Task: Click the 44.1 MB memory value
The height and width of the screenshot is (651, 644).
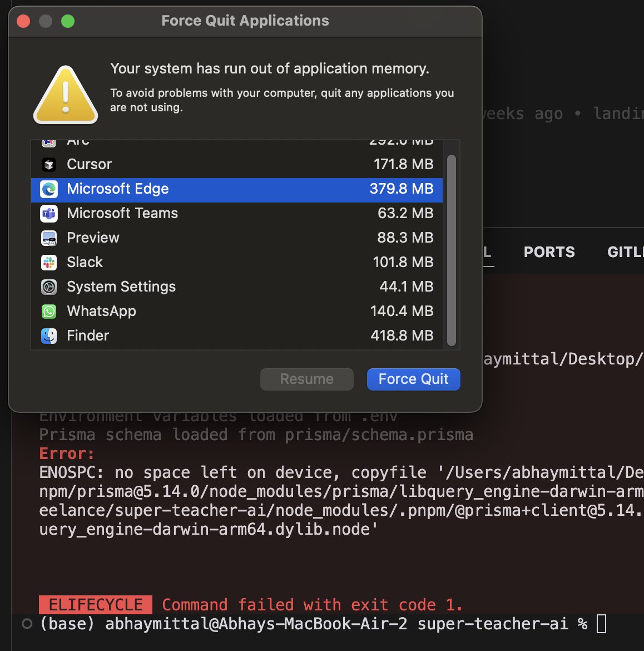Action: pos(406,287)
